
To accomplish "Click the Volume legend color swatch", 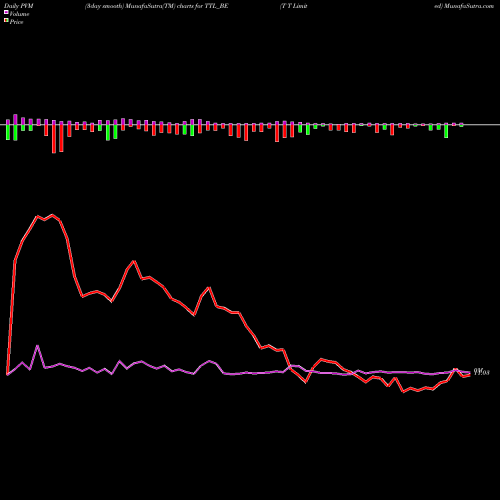I will pyautogui.click(x=6, y=12).
